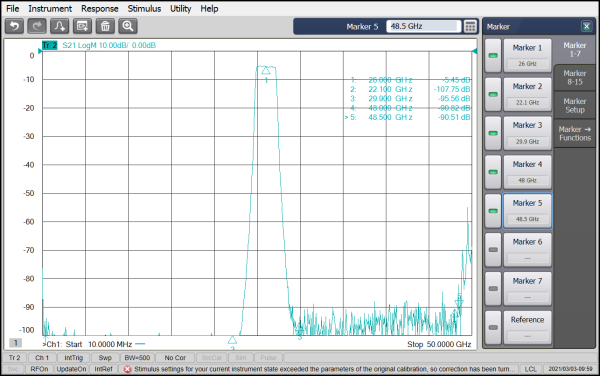Switch to Marker 8-15 tab
600x376 pixels.
tap(575, 78)
